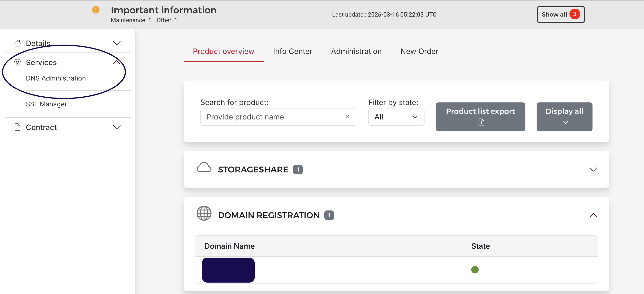Switch to the Info Center tab
This screenshot has width=644, height=294.
click(292, 51)
